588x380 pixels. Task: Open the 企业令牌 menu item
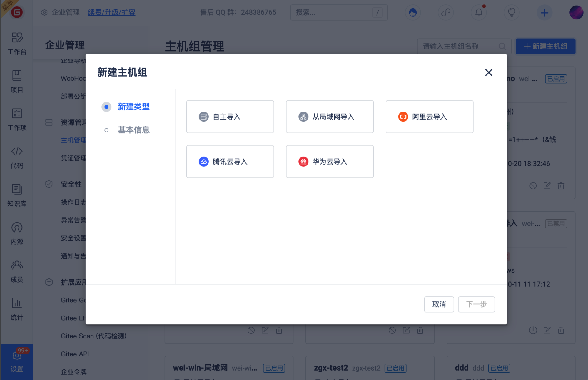73,372
